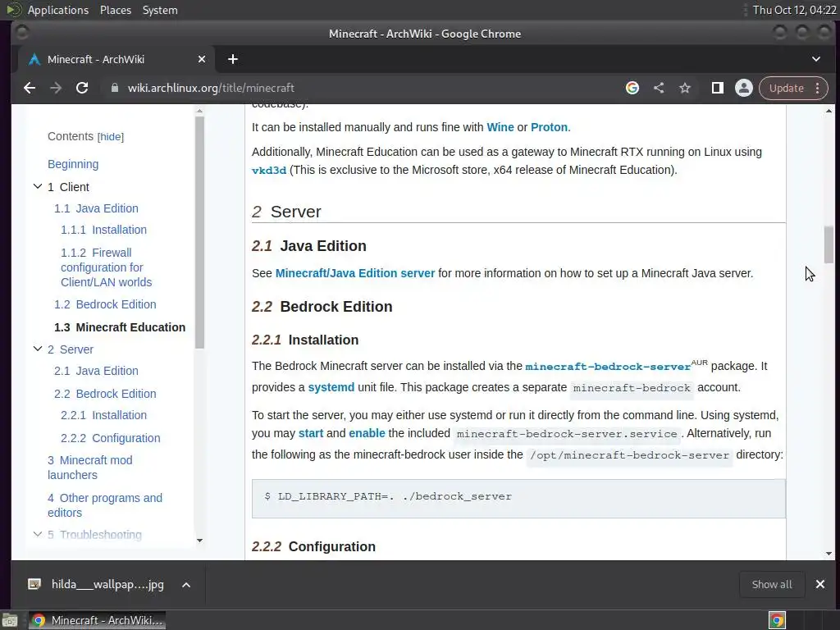Select 1.3 Minecraft Education in contents
This screenshot has width=840, height=630.
(120, 327)
